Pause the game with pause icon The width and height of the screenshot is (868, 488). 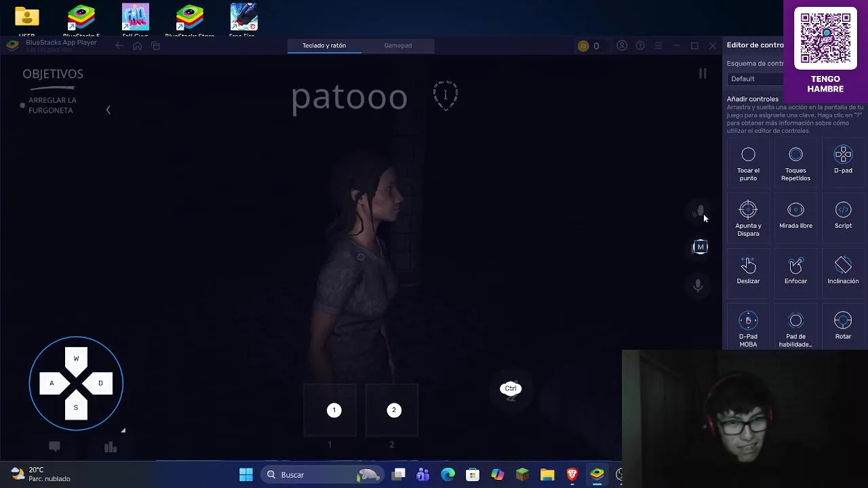click(703, 73)
